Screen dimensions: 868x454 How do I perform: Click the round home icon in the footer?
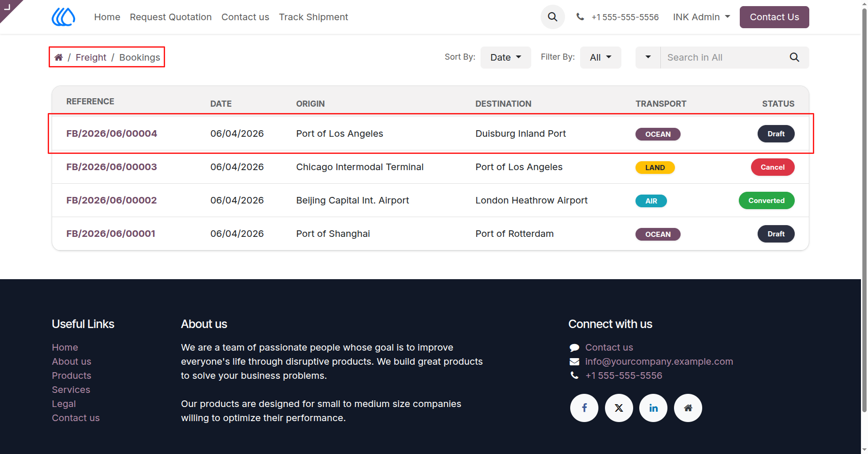(x=688, y=408)
